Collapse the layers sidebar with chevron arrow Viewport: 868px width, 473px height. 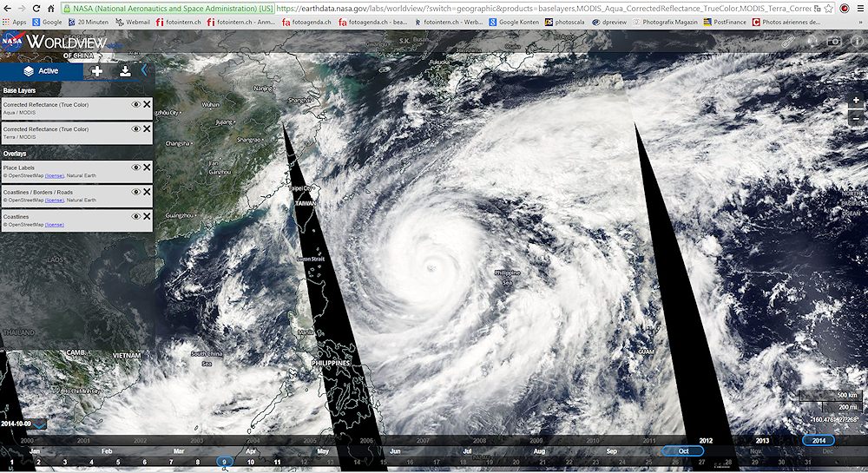144,71
